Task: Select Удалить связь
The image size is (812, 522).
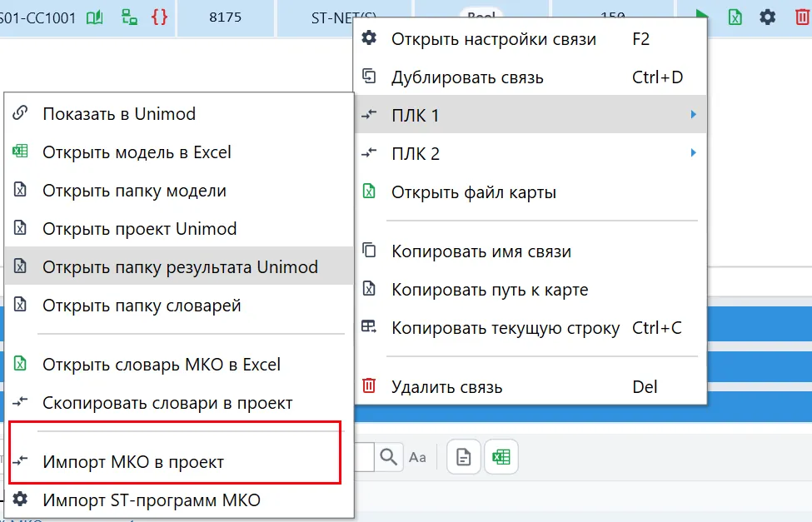Action: 531,387
